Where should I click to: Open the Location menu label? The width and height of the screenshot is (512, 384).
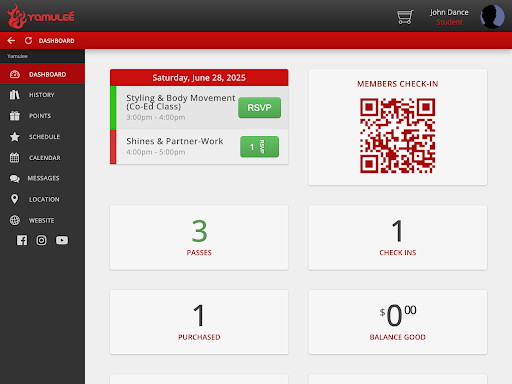point(44,199)
